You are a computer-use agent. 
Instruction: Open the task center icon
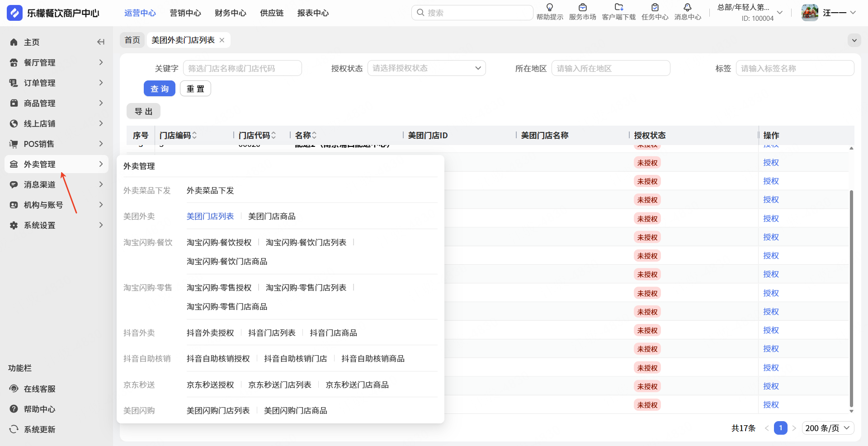(x=655, y=8)
